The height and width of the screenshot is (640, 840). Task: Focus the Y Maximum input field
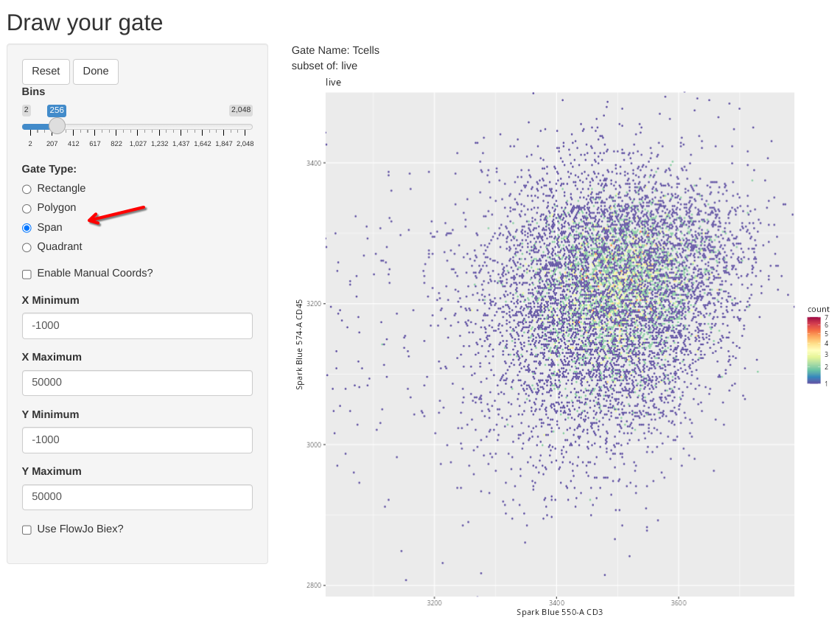(x=137, y=497)
